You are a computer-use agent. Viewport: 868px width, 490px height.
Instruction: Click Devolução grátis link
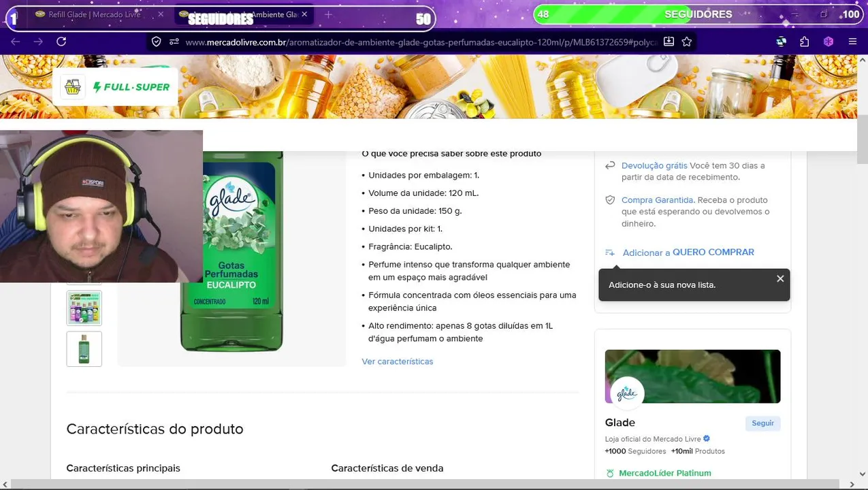(x=654, y=165)
